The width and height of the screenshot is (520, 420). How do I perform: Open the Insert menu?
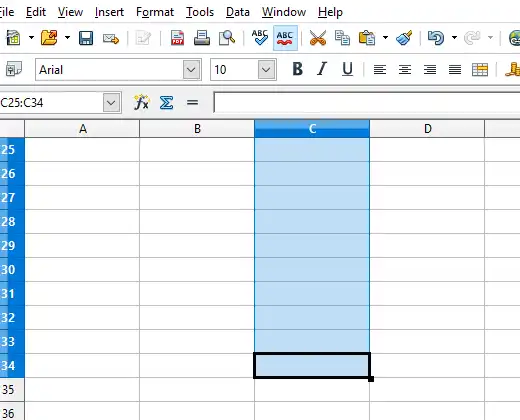[x=109, y=12]
